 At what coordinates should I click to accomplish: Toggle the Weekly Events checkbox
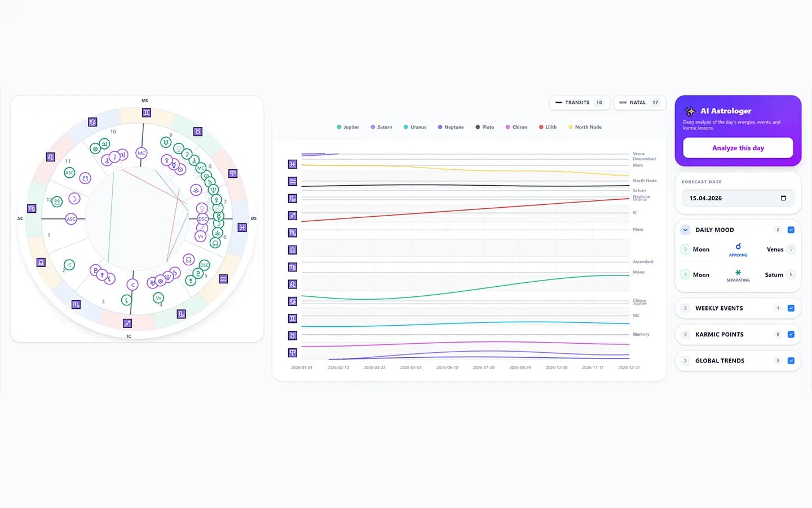click(791, 308)
